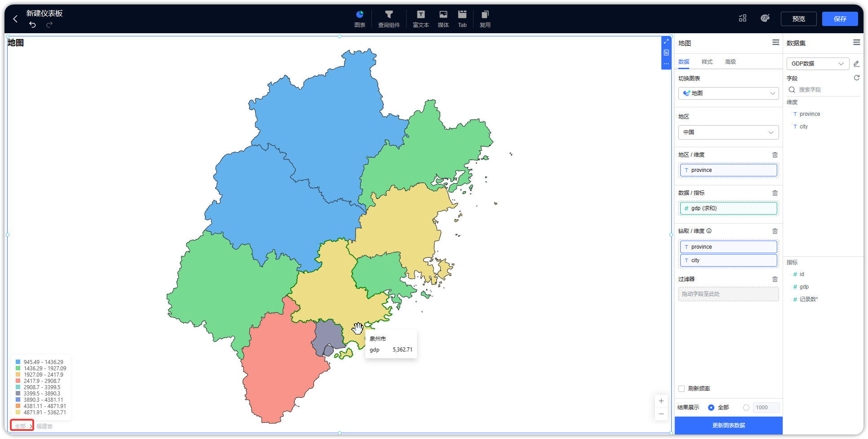Collapse the 数据集 panel
Viewport: 868px width, 439px height.
pos(857,42)
